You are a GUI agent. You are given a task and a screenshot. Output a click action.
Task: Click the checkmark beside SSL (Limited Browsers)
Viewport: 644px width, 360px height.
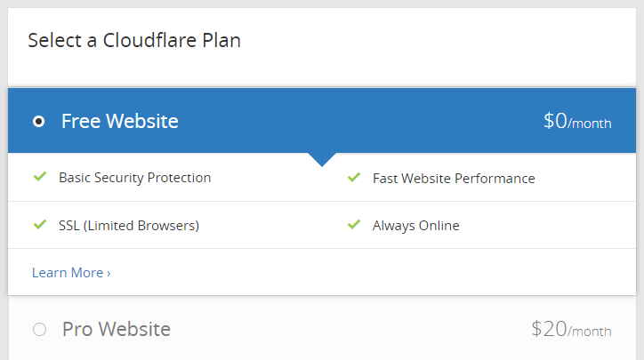click(39, 225)
